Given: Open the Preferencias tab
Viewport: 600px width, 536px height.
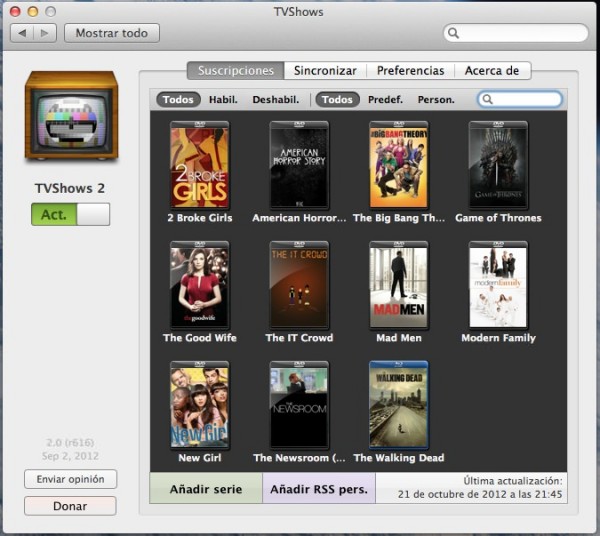Looking at the screenshot, I should click(411, 71).
